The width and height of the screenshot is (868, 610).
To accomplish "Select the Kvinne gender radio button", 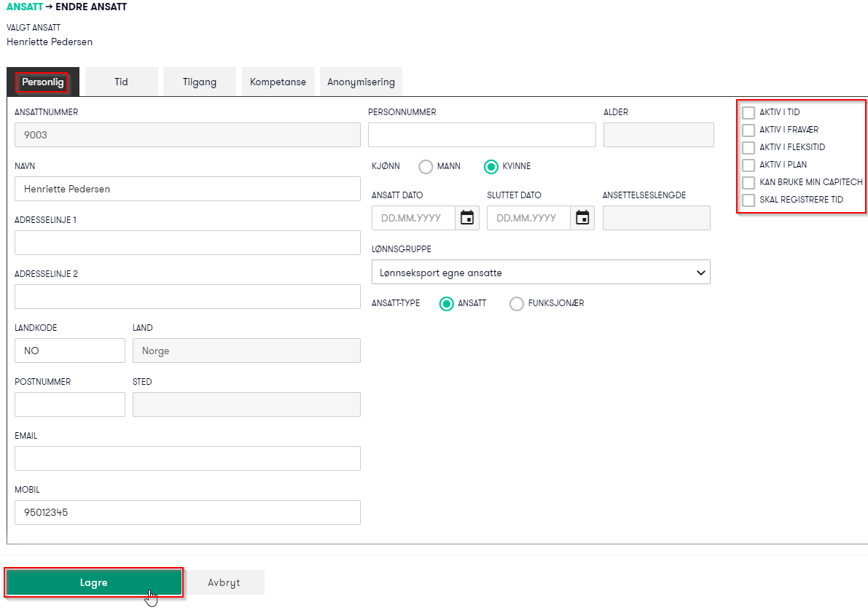I will coord(491,167).
